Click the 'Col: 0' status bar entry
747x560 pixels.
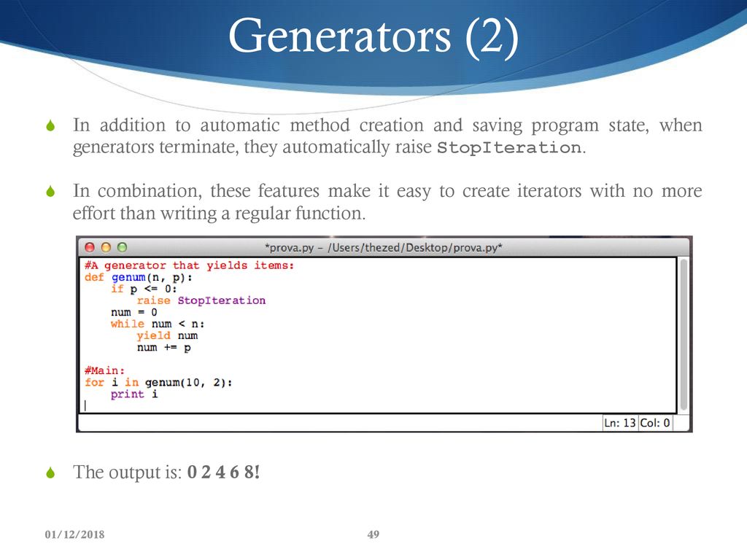pos(655,423)
